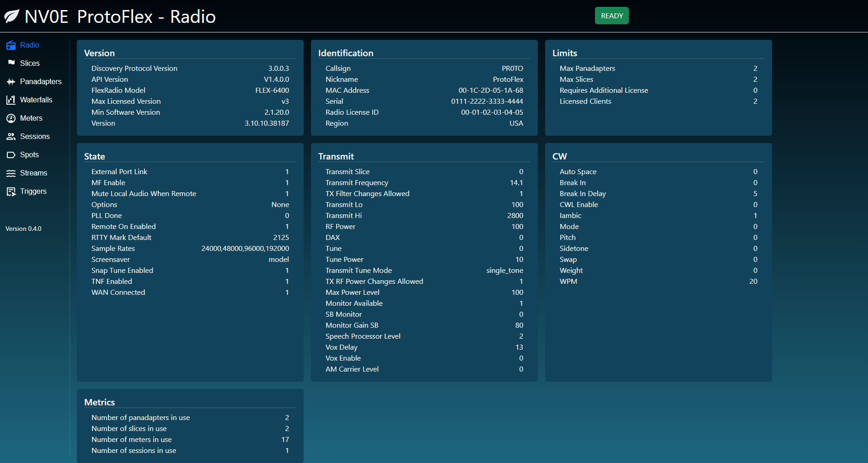Click the Streams icon
Image resolution: width=868 pixels, height=463 pixels.
point(11,173)
